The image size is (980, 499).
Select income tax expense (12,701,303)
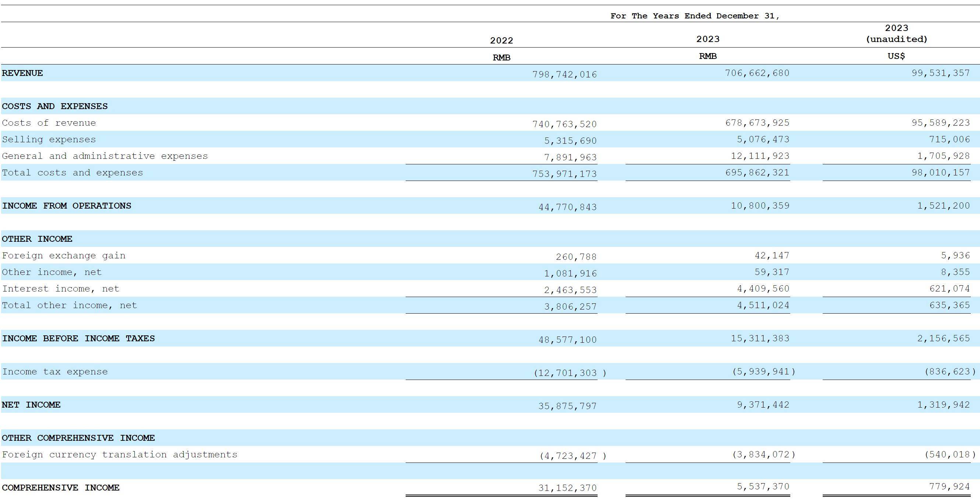pyautogui.click(x=570, y=373)
